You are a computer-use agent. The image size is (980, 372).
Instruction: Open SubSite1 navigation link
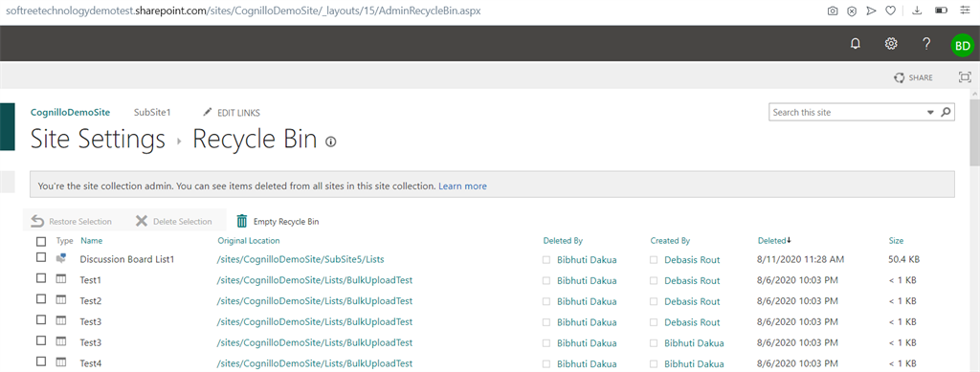coord(152,112)
